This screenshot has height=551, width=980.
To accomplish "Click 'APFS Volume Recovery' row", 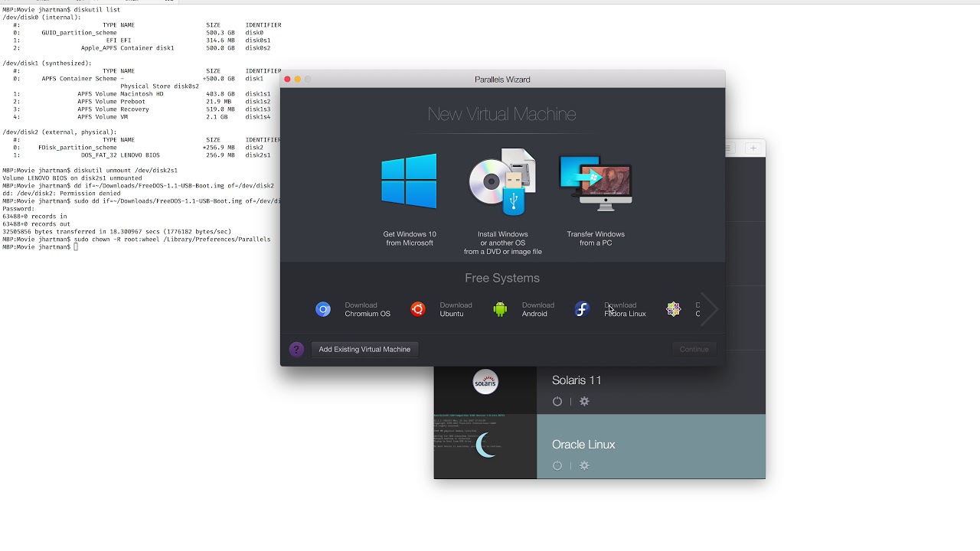I will (142, 109).
